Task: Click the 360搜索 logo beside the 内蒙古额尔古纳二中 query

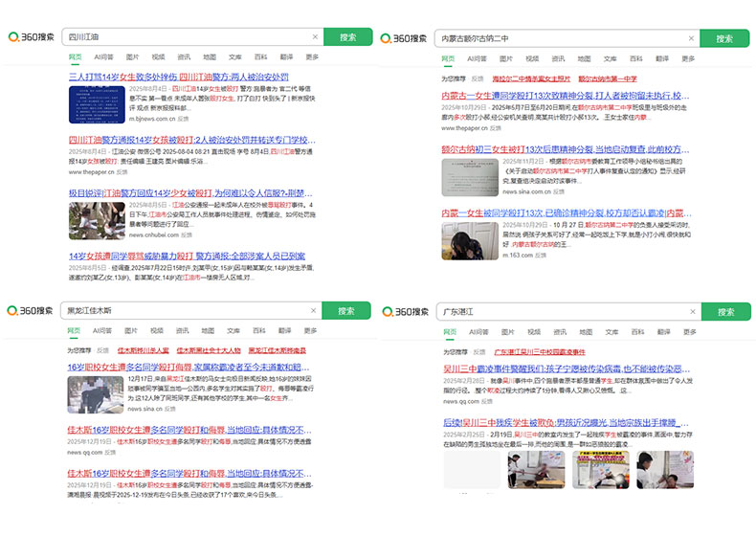Action: [x=404, y=38]
